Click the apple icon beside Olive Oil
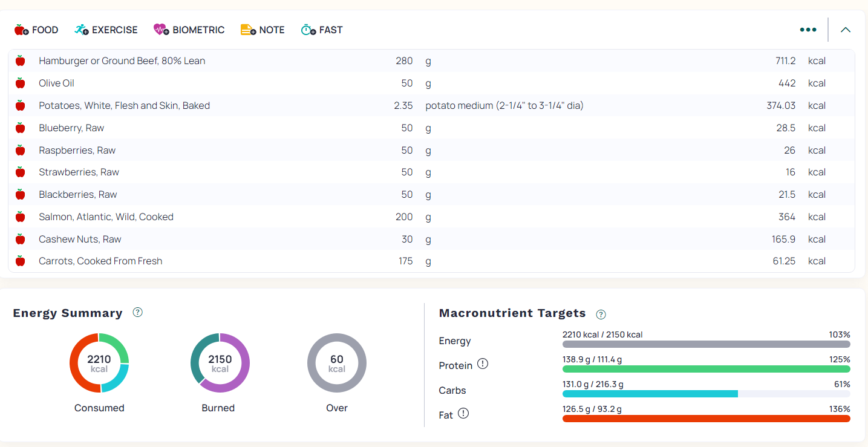868x447 pixels. 20,83
